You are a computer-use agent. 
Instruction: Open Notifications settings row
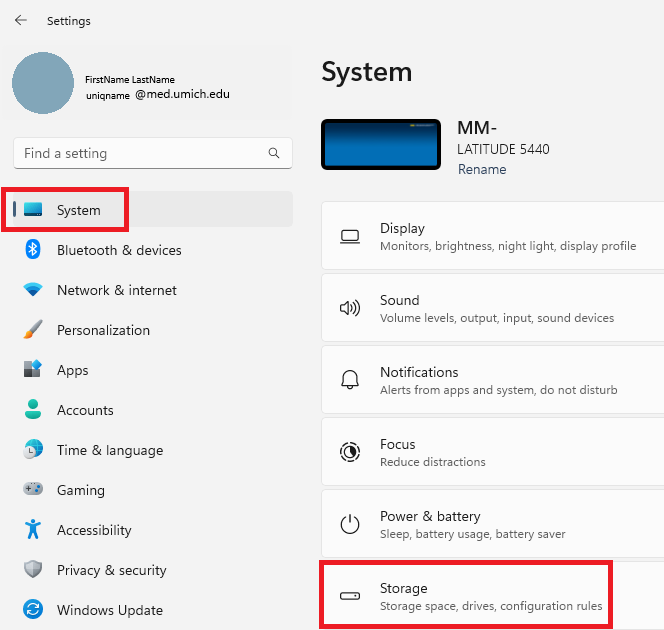(x=492, y=381)
